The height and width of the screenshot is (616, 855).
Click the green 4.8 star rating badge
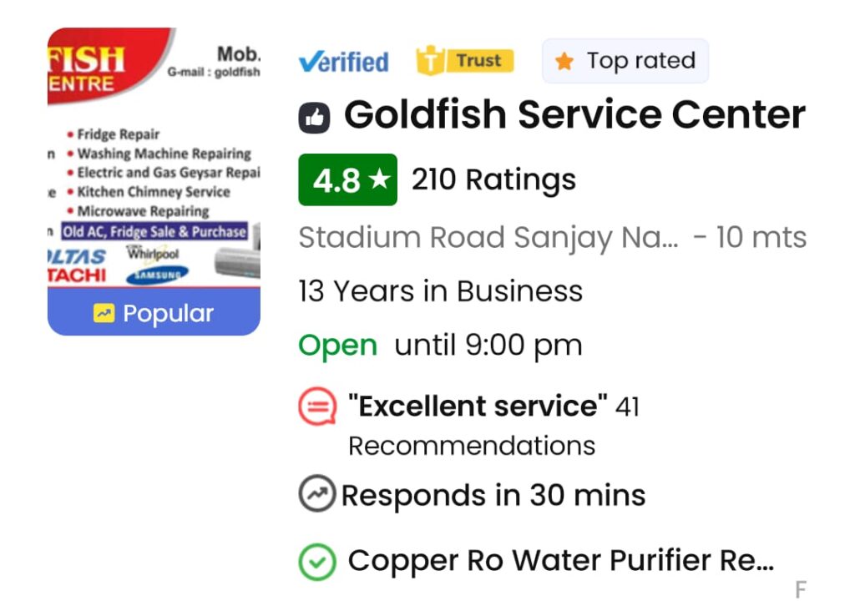tap(347, 179)
